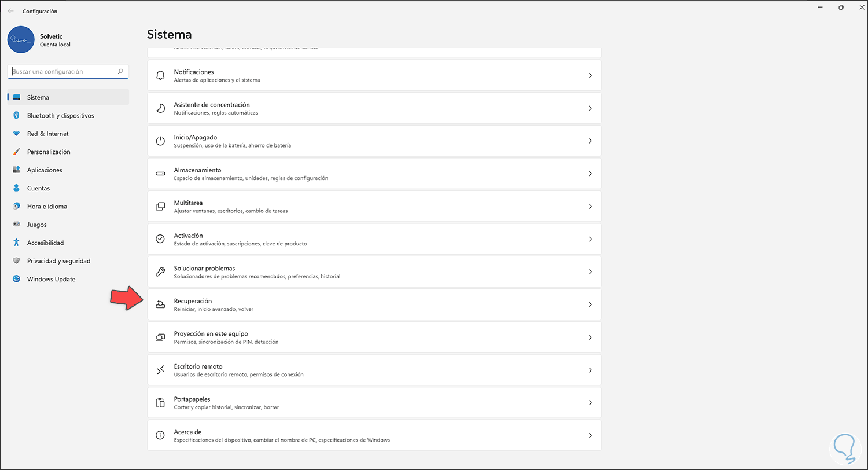The width and height of the screenshot is (868, 470).
Task: Click the search magnifier icon
Action: click(x=120, y=72)
